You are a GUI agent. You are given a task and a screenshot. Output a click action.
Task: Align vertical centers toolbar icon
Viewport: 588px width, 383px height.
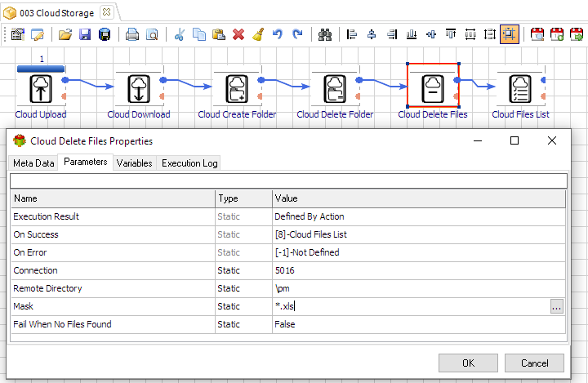[431, 34]
